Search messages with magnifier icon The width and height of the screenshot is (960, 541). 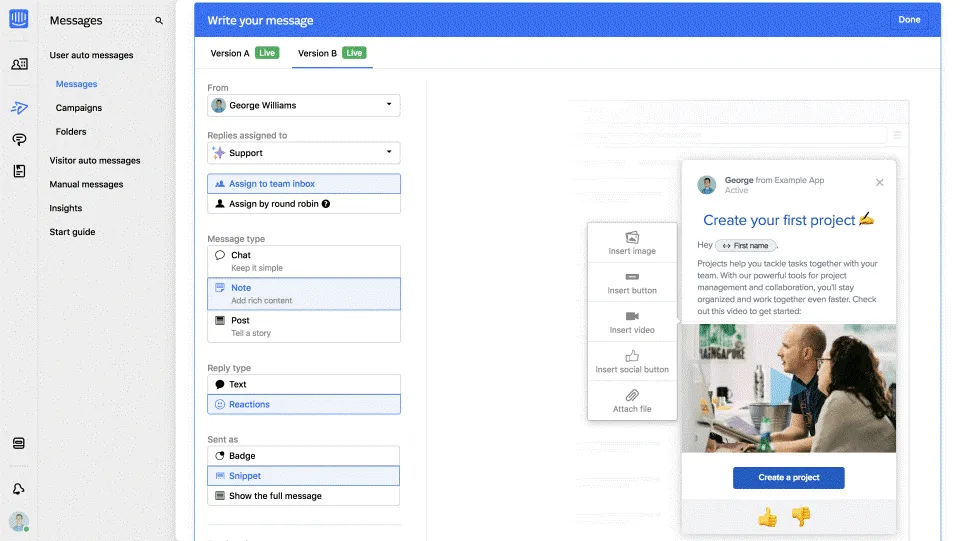(x=159, y=21)
